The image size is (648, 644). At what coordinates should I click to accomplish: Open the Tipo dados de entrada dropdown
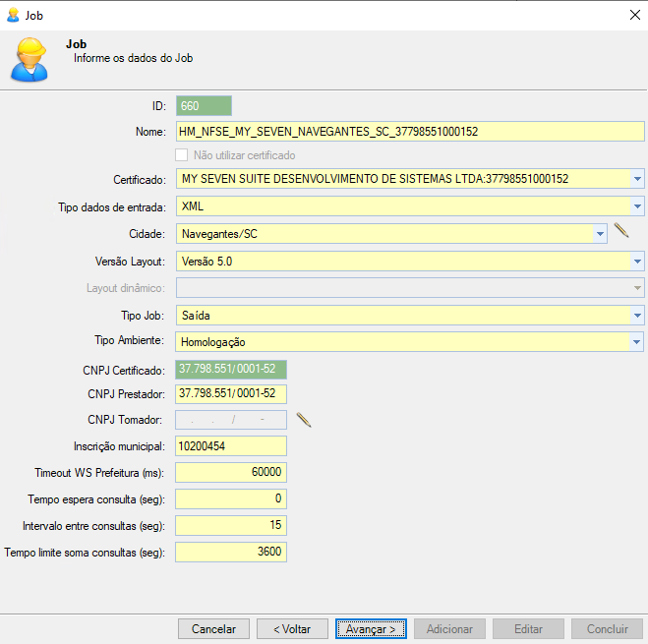pos(637,206)
